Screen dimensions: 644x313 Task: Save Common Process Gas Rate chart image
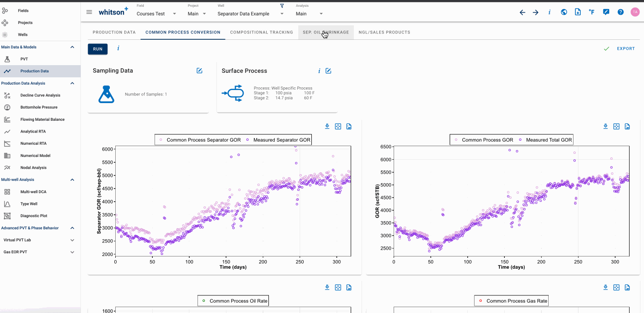627,287
